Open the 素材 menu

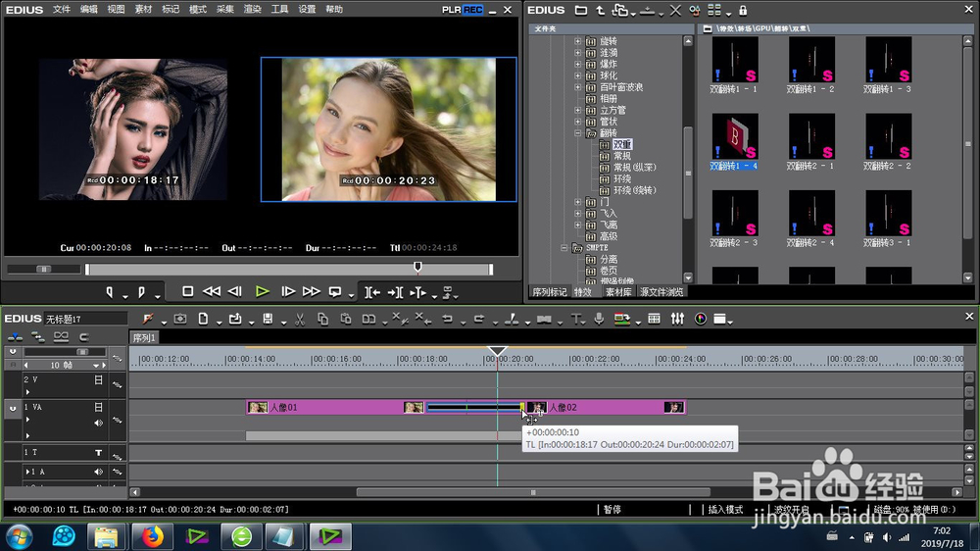[x=143, y=10]
